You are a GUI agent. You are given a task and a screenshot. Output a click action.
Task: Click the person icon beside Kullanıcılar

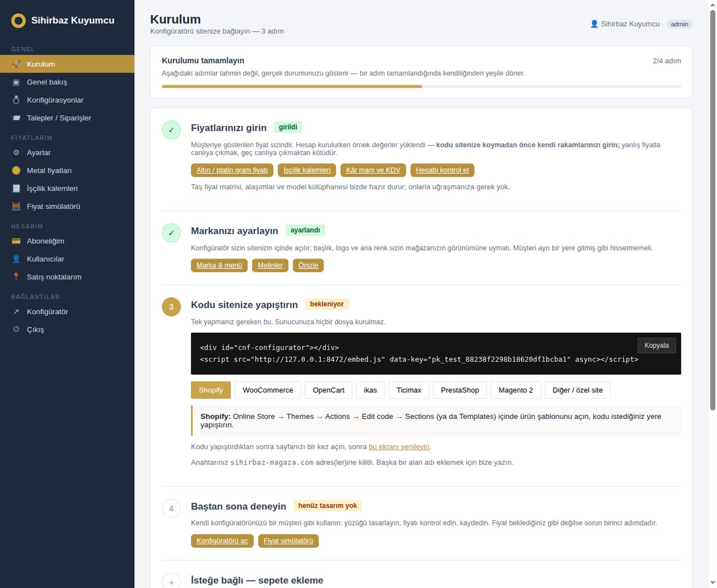pos(16,259)
